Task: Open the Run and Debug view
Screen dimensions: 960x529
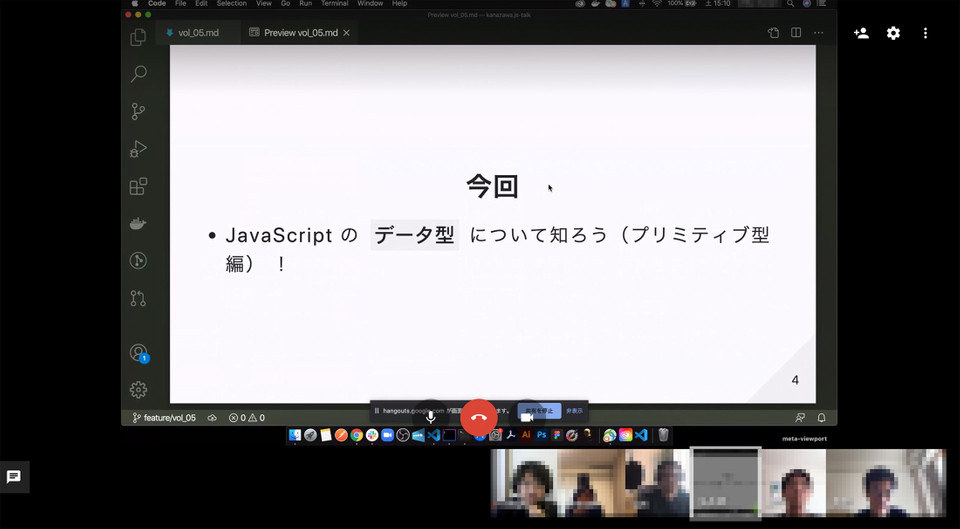Action: point(138,149)
